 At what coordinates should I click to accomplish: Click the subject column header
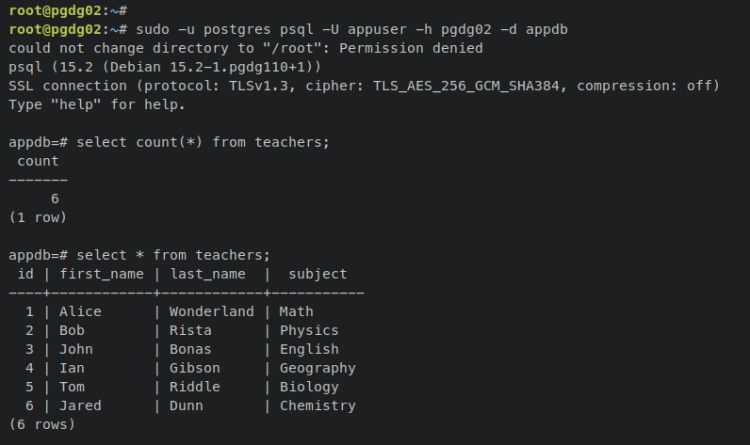[x=317, y=274]
